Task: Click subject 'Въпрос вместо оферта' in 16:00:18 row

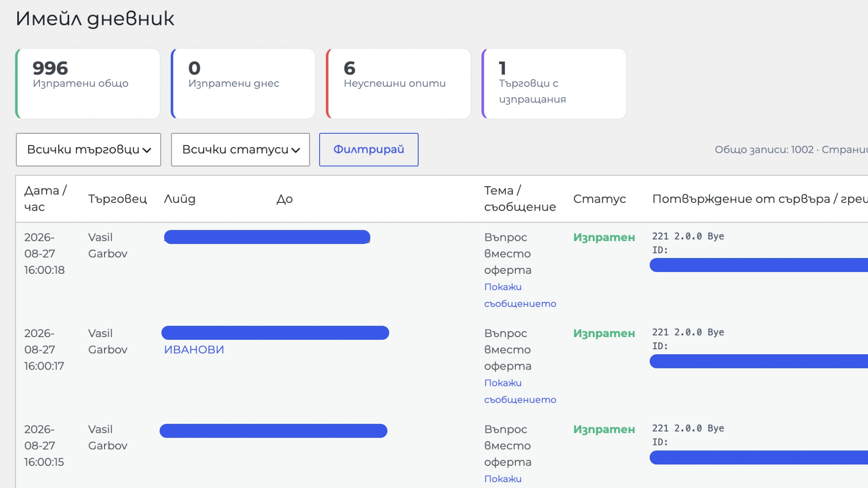Action: pyautogui.click(x=508, y=253)
